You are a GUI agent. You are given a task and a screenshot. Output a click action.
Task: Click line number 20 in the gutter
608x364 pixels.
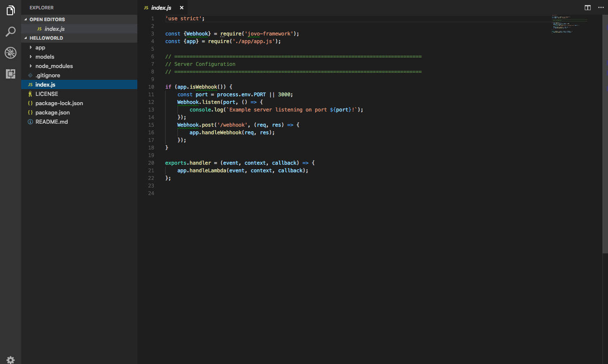[x=151, y=163]
